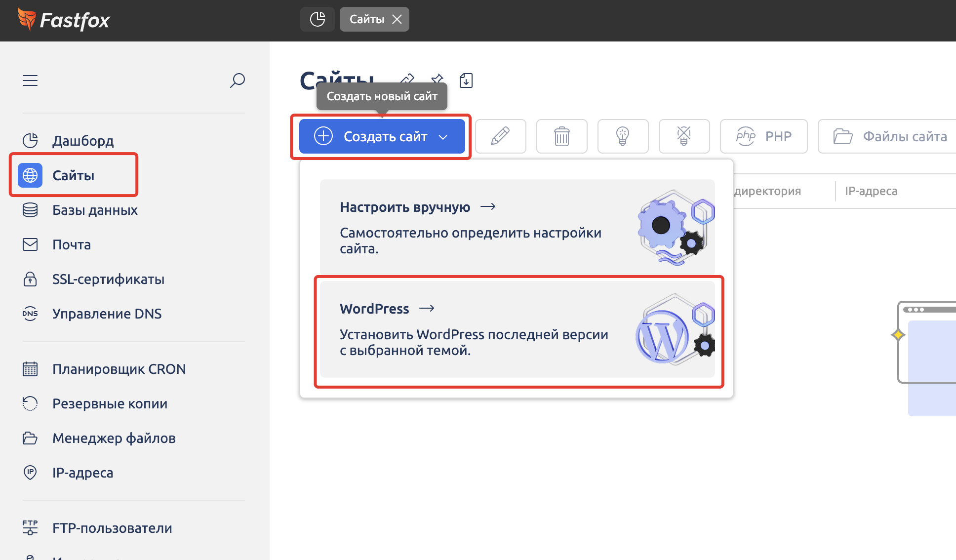The height and width of the screenshot is (560, 956).
Task: Click the backup icon for Резервные копии
Action: click(30, 403)
